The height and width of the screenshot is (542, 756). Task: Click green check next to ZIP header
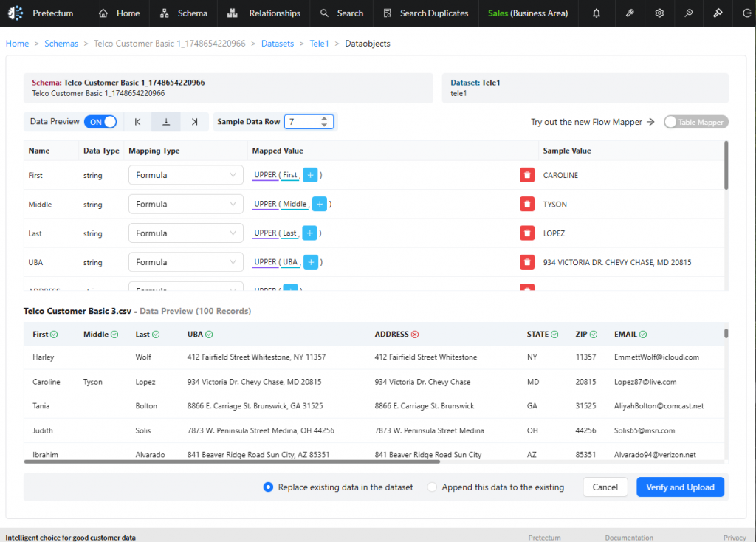click(x=593, y=335)
